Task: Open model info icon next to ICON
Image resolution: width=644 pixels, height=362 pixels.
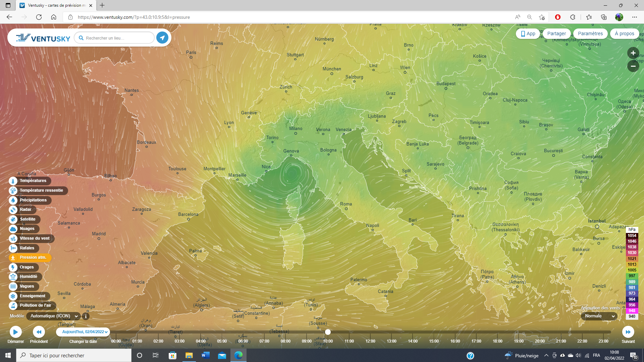Action: 86,316
